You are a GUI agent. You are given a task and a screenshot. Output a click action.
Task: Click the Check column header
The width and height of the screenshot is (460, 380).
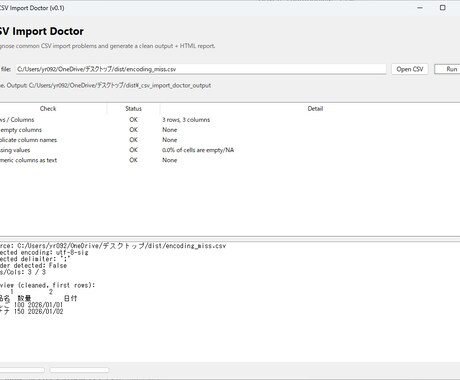pos(48,108)
